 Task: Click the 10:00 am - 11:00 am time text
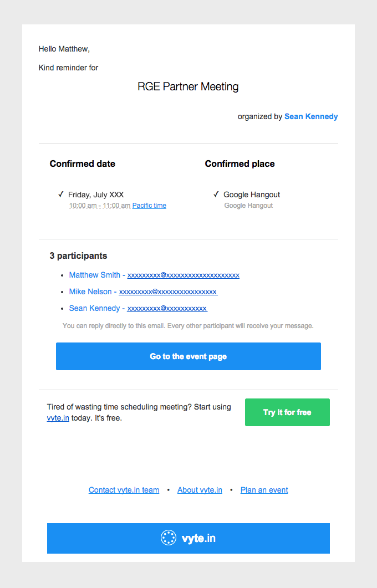click(x=100, y=206)
